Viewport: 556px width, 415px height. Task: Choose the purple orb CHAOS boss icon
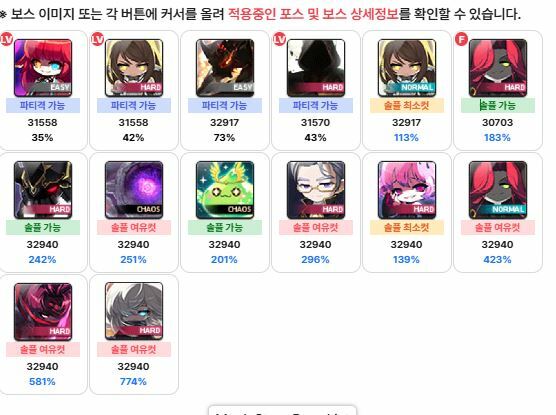(134, 190)
